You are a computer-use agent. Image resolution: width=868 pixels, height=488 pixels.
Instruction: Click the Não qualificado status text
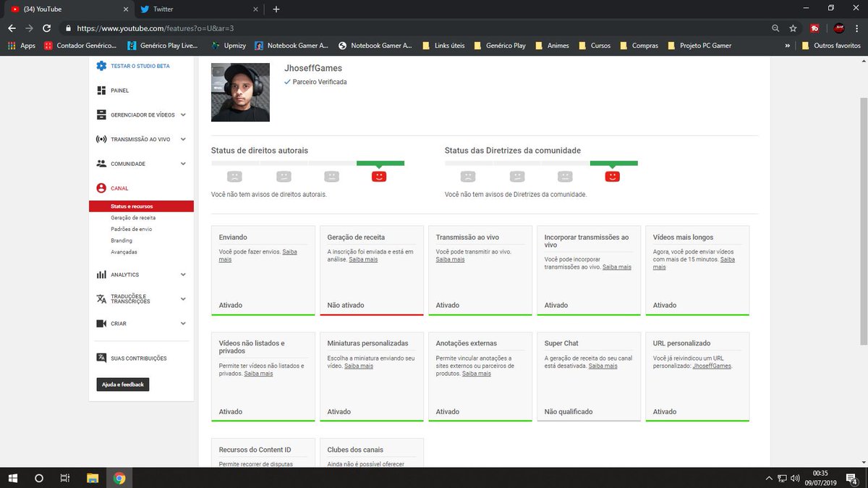(569, 411)
